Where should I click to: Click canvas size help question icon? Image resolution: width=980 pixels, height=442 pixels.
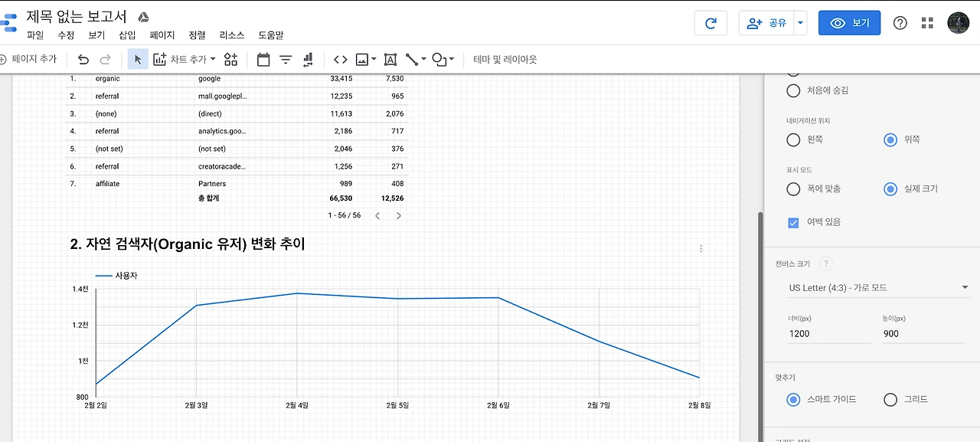click(x=825, y=264)
